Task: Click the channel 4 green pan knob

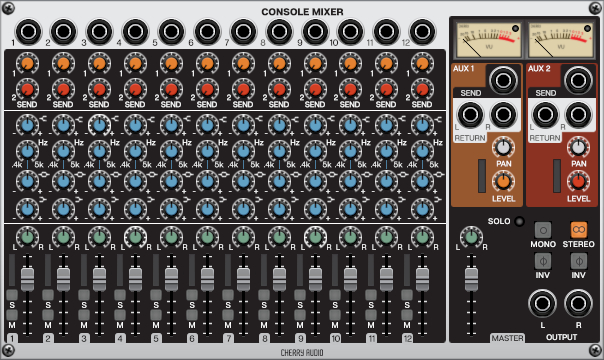Action: (x=135, y=237)
